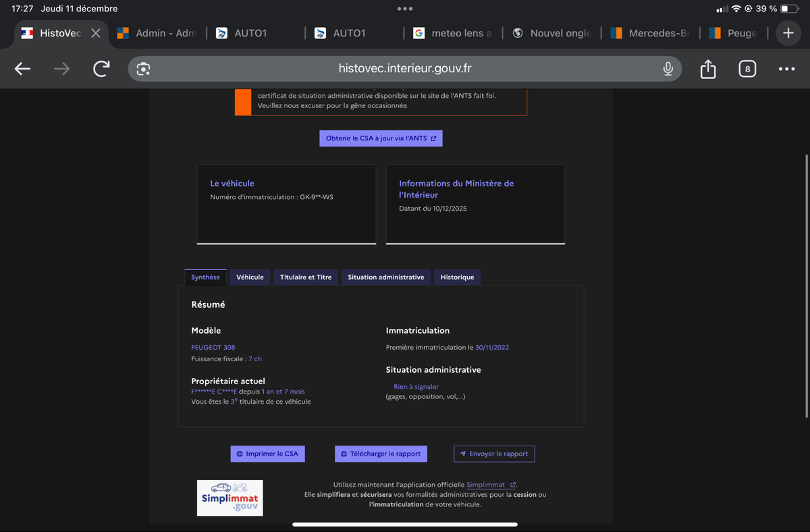This screenshot has width=810, height=532.
Task: Open the browser three-dots menu
Action: [x=786, y=69]
